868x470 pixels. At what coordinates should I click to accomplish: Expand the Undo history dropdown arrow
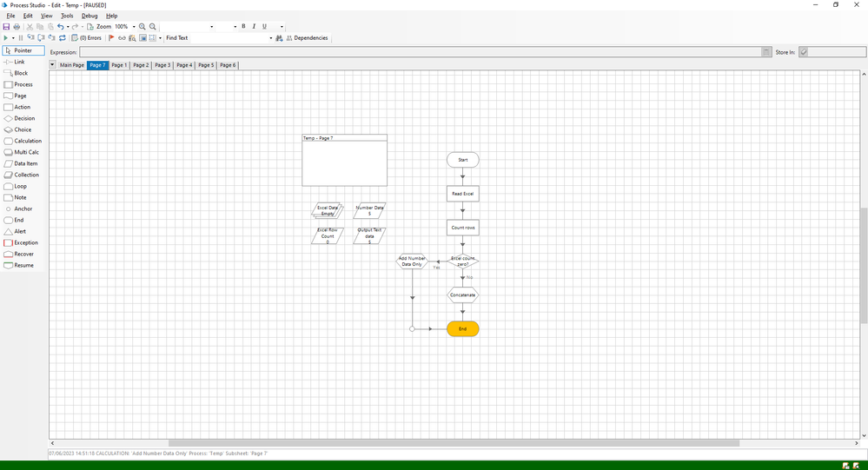pyautogui.click(x=68, y=27)
